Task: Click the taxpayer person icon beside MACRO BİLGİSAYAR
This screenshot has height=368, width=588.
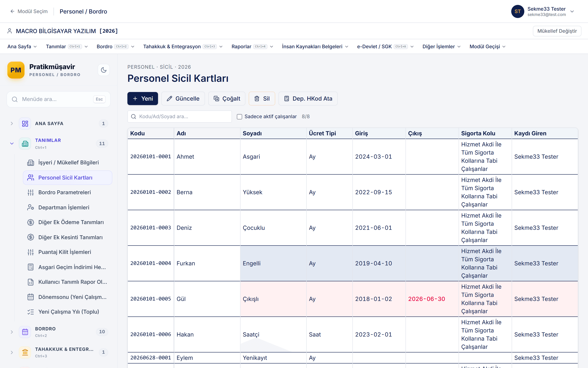Action: click(x=9, y=31)
